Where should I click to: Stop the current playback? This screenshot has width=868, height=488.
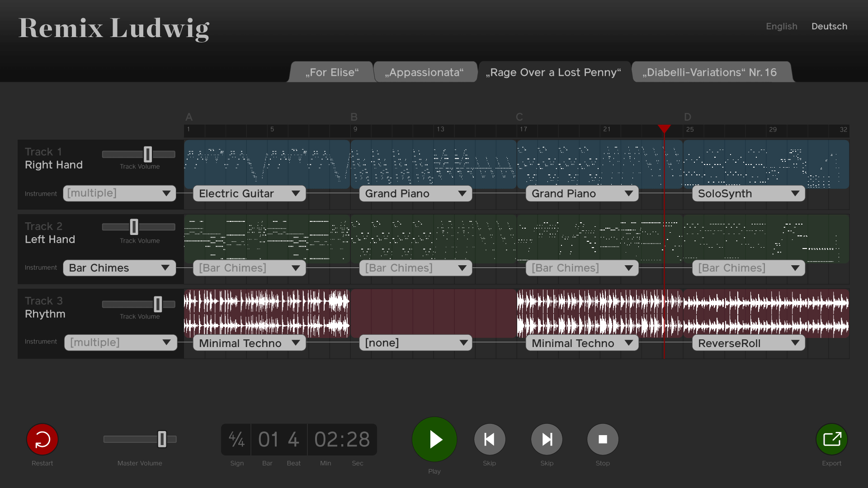coord(603,440)
